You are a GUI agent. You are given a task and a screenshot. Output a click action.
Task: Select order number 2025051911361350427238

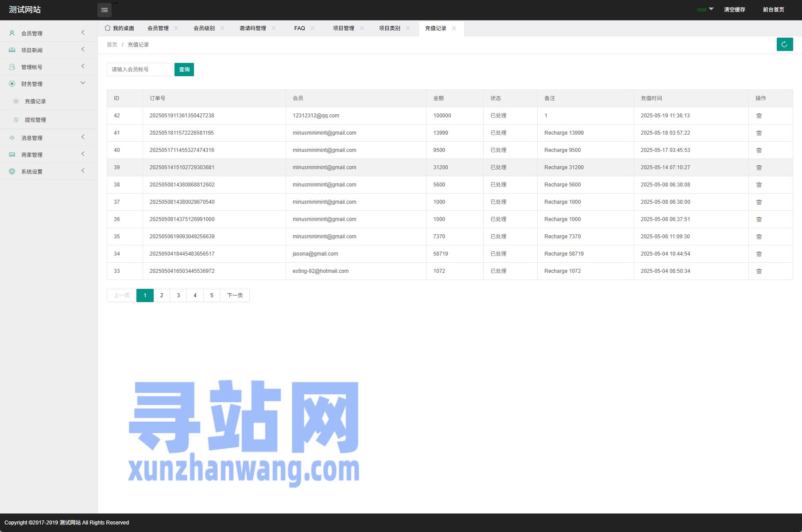click(x=182, y=116)
